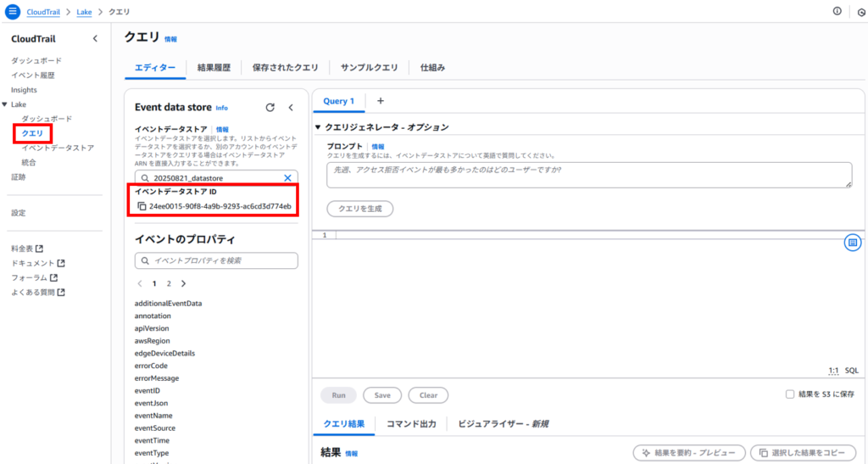Open 統合 in sidebar
This screenshot has height=464, width=868.
[x=29, y=162]
